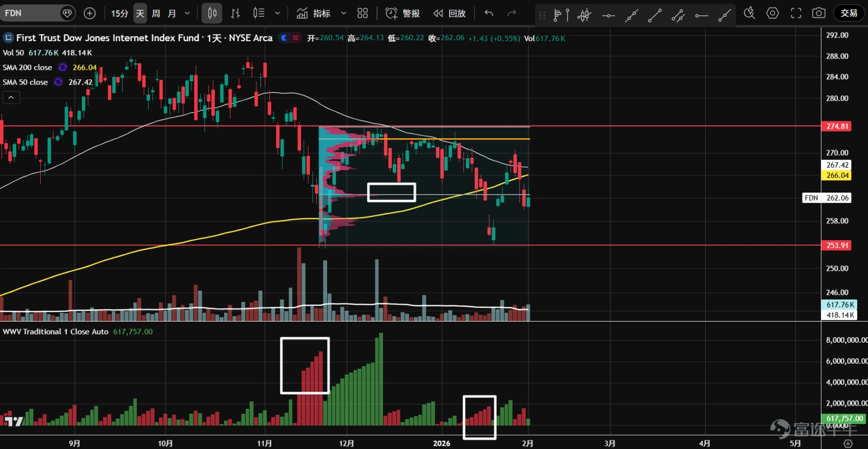Click the First Trust Dow Jones symbol title
The height and width of the screenshot is (449, 868).
tap(108, 38)
